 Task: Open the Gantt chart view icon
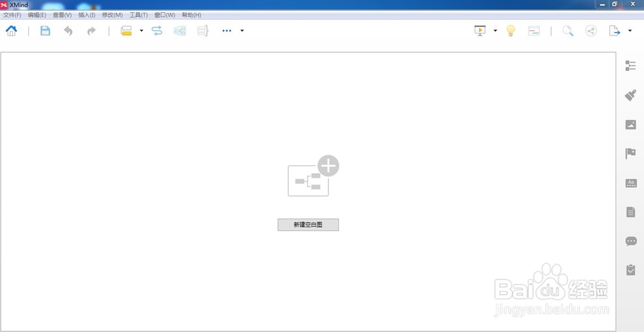[533, 30]
